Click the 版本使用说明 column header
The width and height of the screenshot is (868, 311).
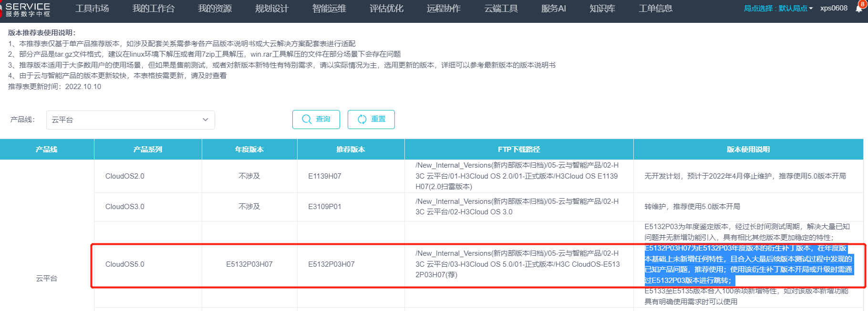coord(748,150)
